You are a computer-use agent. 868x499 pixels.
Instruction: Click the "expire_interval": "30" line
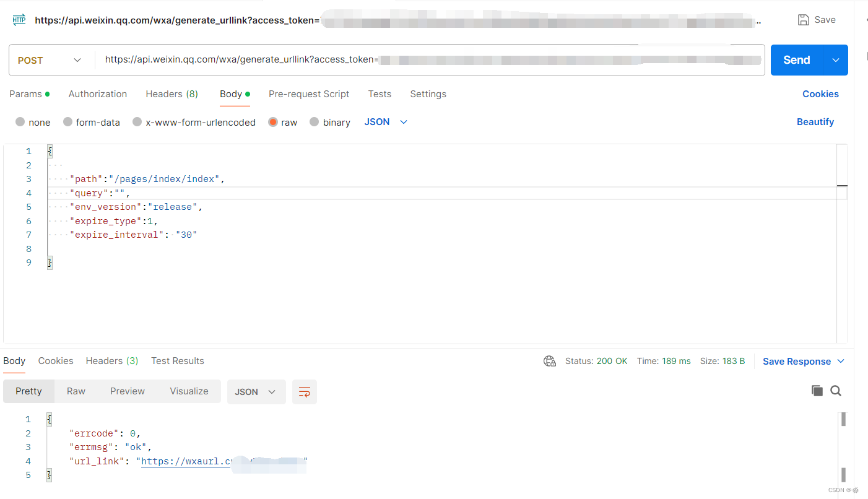tap(133, 235)
